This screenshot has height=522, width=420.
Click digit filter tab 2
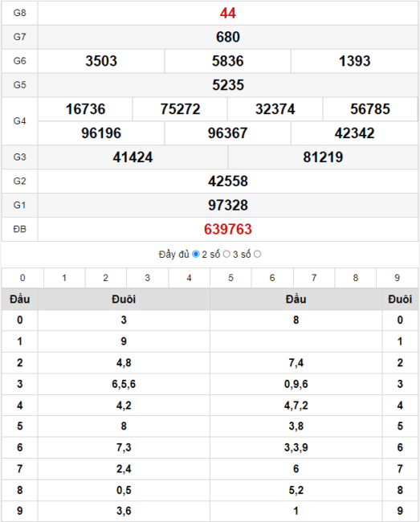click(106, 278)
